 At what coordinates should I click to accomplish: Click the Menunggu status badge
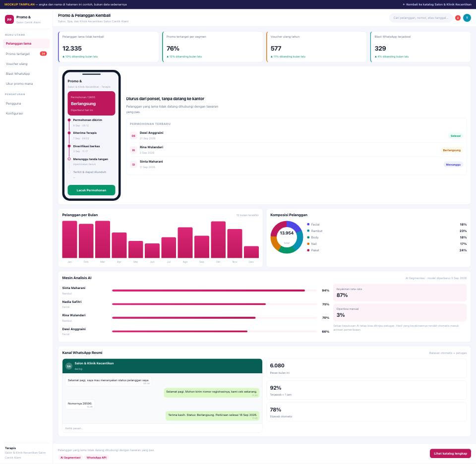pos(453,165)
